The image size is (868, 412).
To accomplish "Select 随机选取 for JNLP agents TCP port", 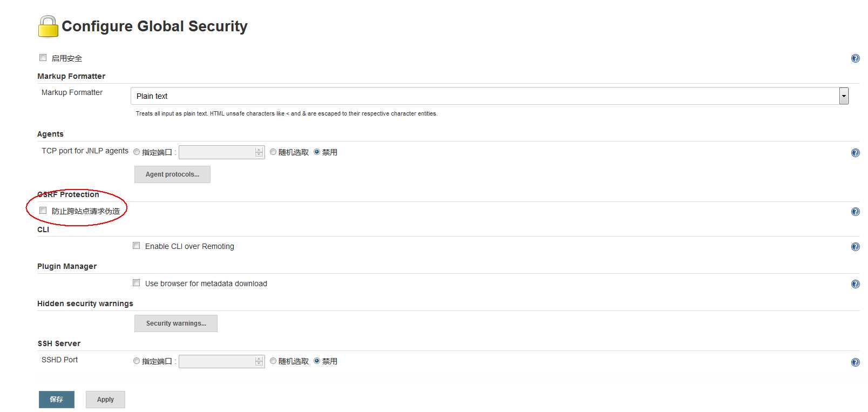I will pos(273,152).
